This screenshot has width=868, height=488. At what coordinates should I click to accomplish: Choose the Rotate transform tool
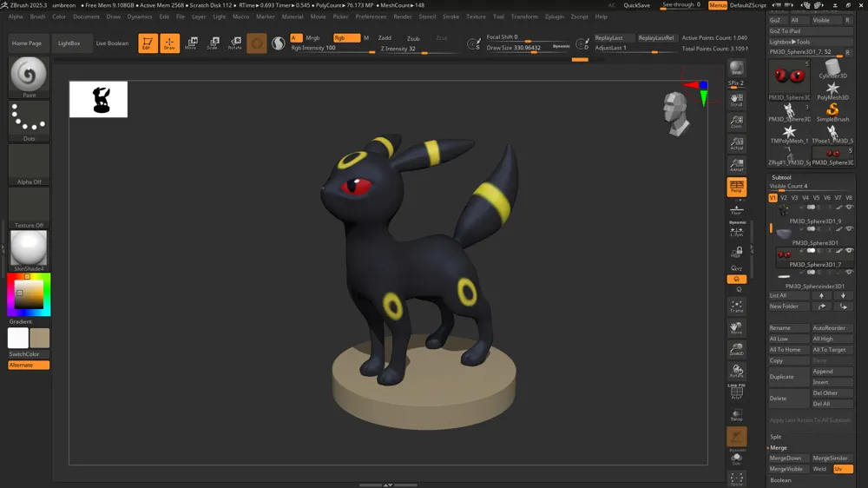click(x=234, y=43)
